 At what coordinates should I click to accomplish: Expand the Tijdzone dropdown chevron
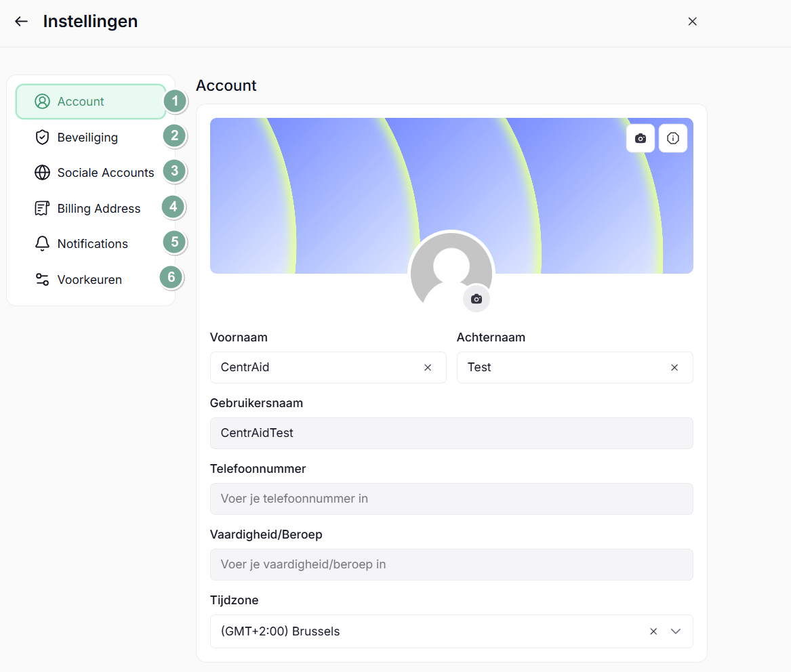coord(676,631)
